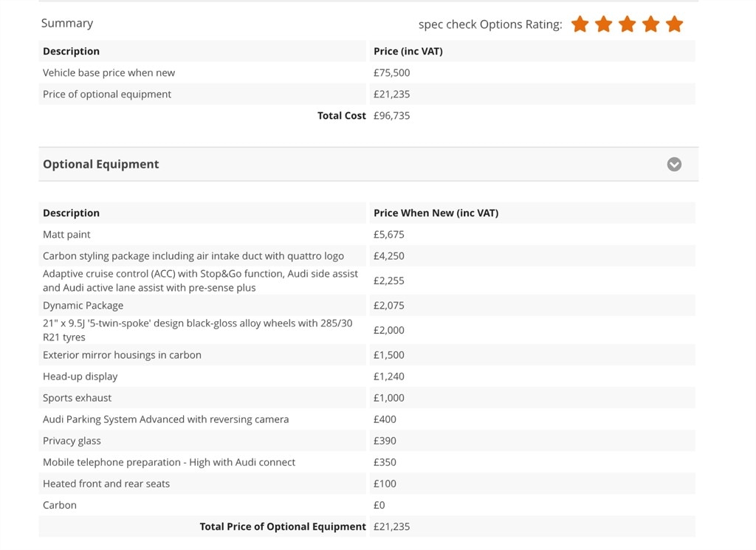Click the Total Cost £96,735 value

coord(391,116)
